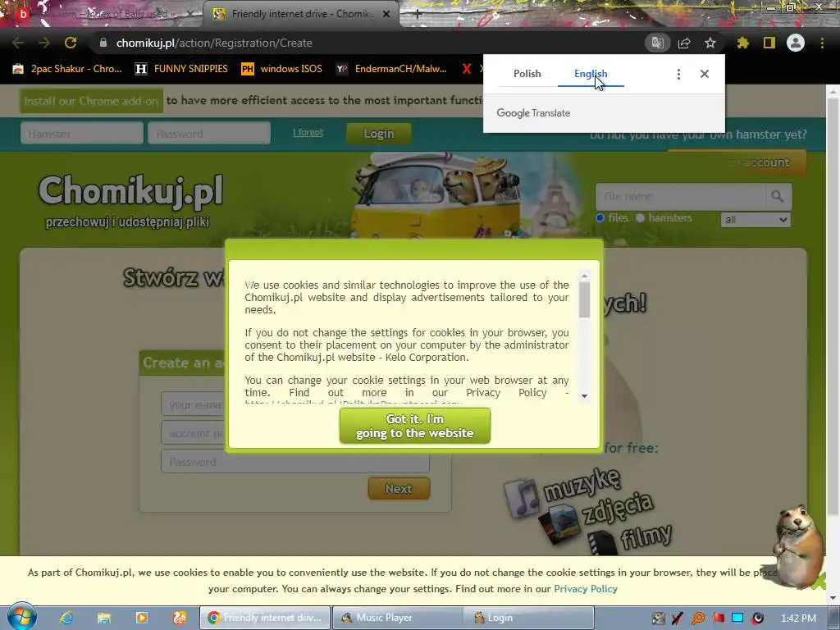This screenshot has height=630, width=840.
Task: Click the cookie dialog scroll up arrow
Action: click(584, 276)
